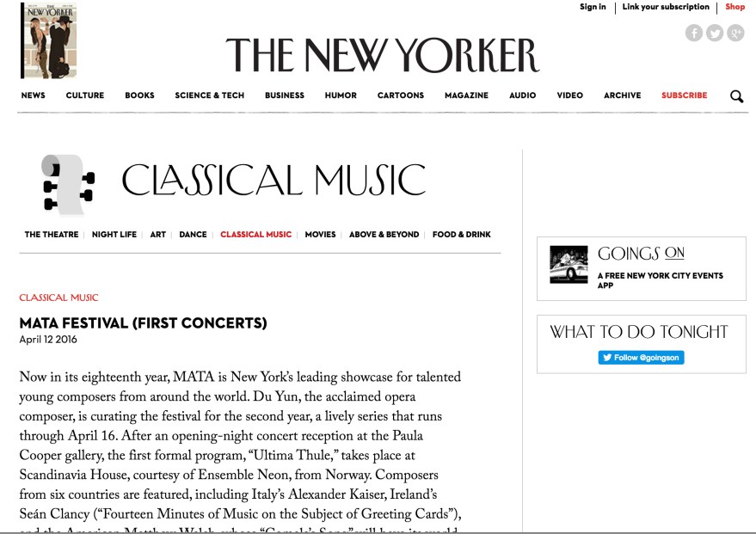Click the Google Plus social icon
The width and height of the screenshot is (756, 534).
(735, 33)
